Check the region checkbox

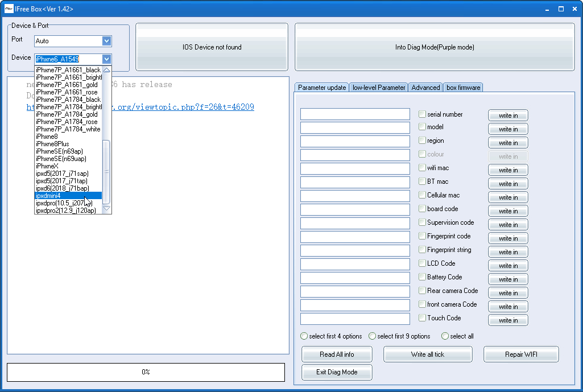[x=422, y=140]
